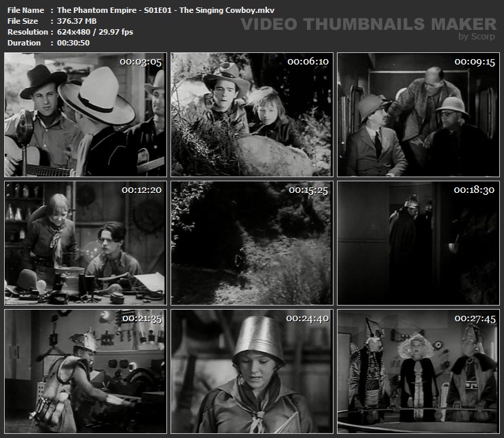Click the 'Duration' label
The width and height of the screenshot is (504, 438).
(x=24, y=43)
